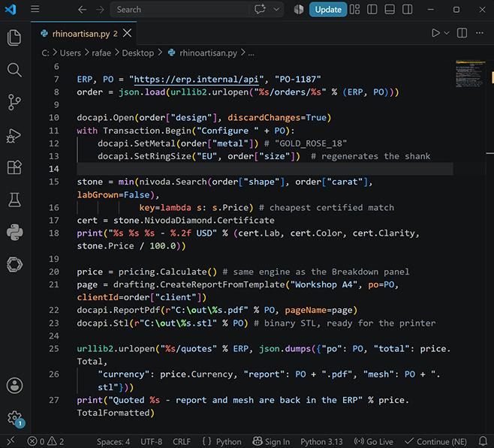This screenshot has width=494, height=448.
Task: Click the code minimap thumbnail
Action: [x=470, y=74]
